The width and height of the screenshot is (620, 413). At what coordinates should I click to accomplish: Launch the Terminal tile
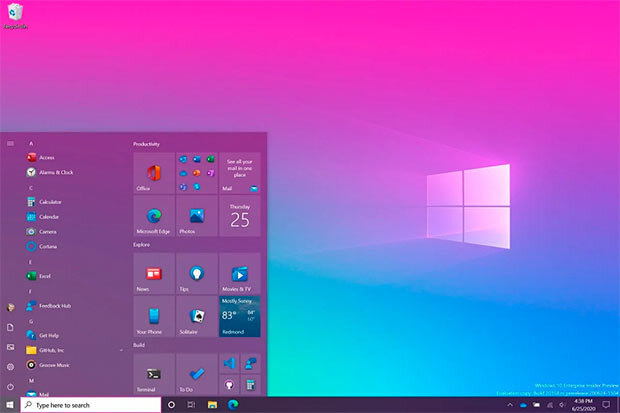154,374
